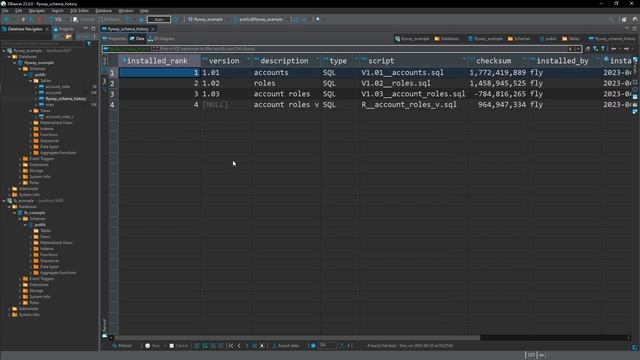Expand Aggregate functions in flyway_example
The height and width of the screenshot is (360, 640).
pos(31,153)
